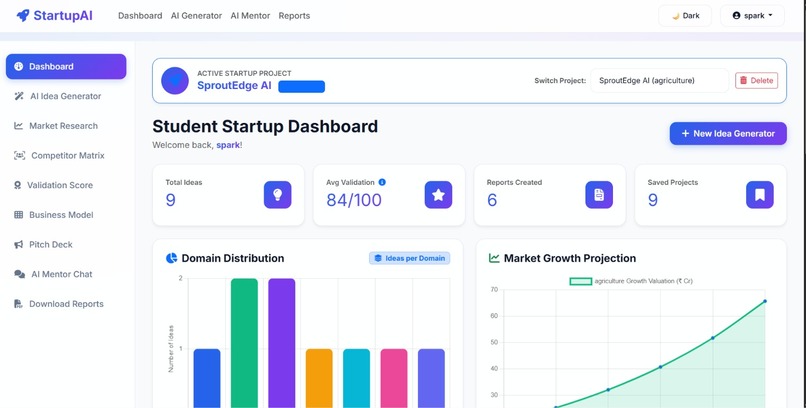806x408 pixels.
Task: Select AI Mentor Chat label in the sidebar
Action: [62, 274]
